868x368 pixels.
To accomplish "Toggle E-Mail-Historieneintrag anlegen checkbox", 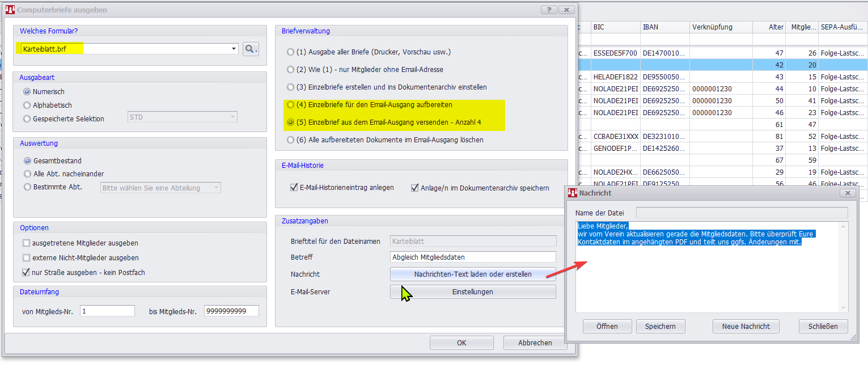I will pos(294,188).
